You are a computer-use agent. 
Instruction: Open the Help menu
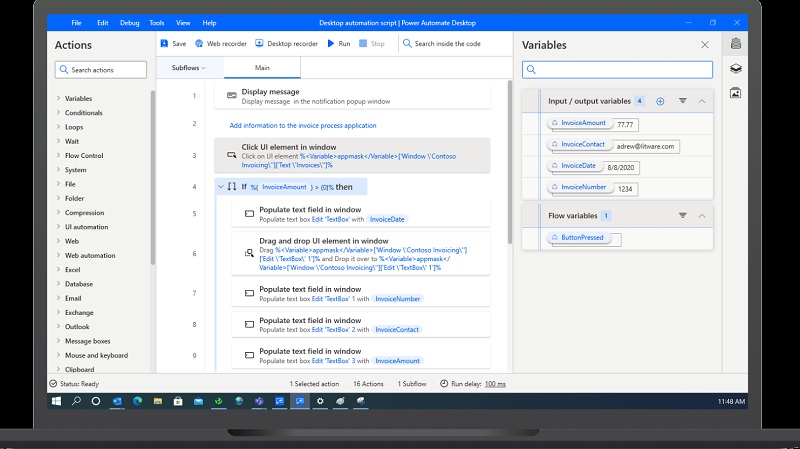pyautogui.click(x=209, y=23)
